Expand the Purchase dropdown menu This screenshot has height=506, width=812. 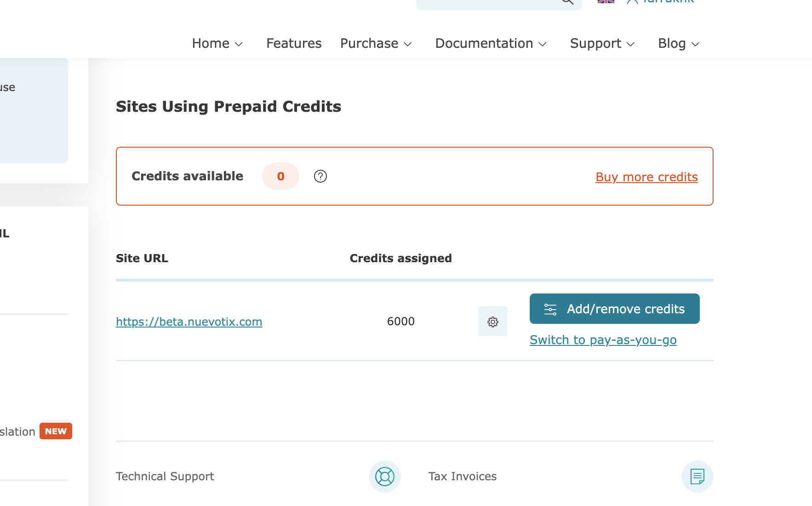(376, 43)
